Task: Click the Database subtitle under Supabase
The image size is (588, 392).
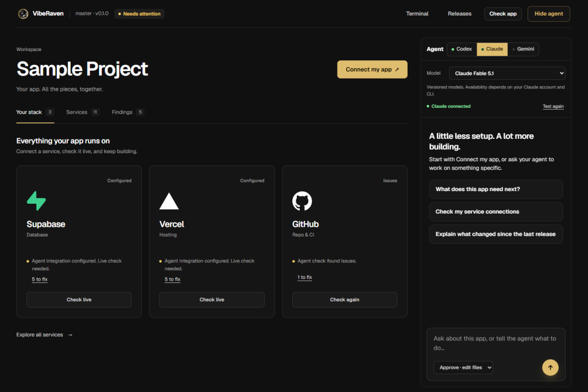Action: (x=37, y=235)
